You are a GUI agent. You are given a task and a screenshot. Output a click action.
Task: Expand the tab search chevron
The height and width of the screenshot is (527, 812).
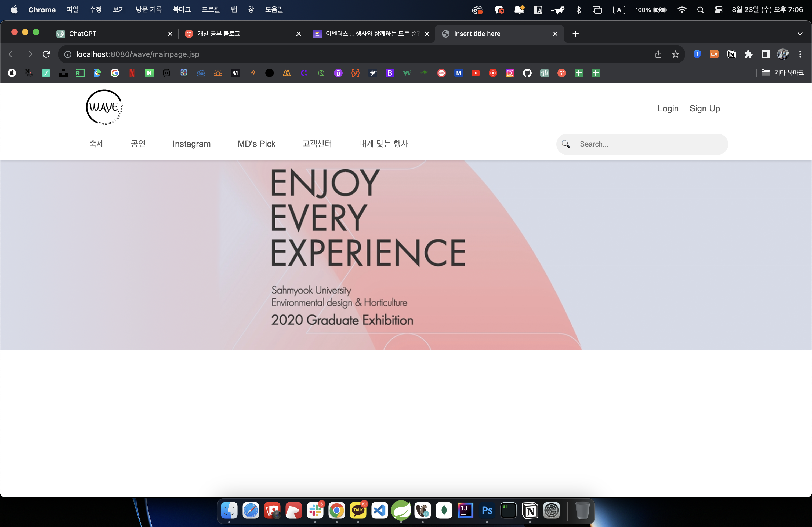tap(800, 34)
